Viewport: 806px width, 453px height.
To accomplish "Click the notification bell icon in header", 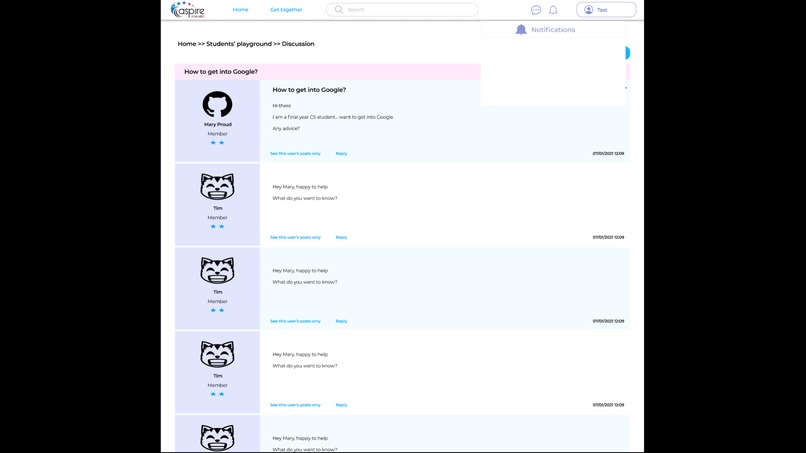I will [x=553, y=10].
